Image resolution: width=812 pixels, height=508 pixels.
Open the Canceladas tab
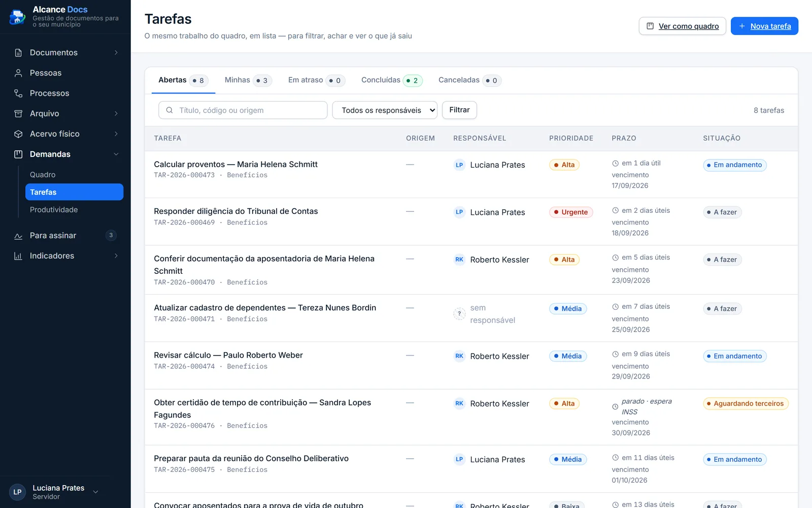coord(470,80)
